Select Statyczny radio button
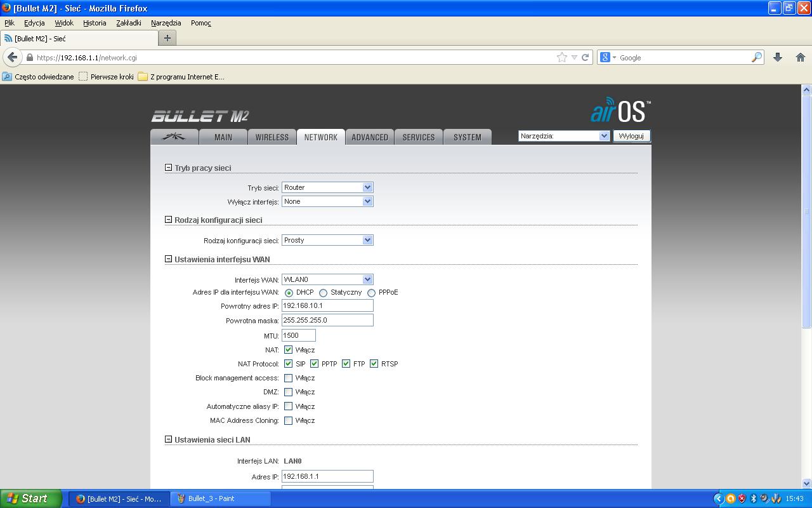The height and width of the screenshot is (508, 812). pyautogui.click(x=323, y=293)
